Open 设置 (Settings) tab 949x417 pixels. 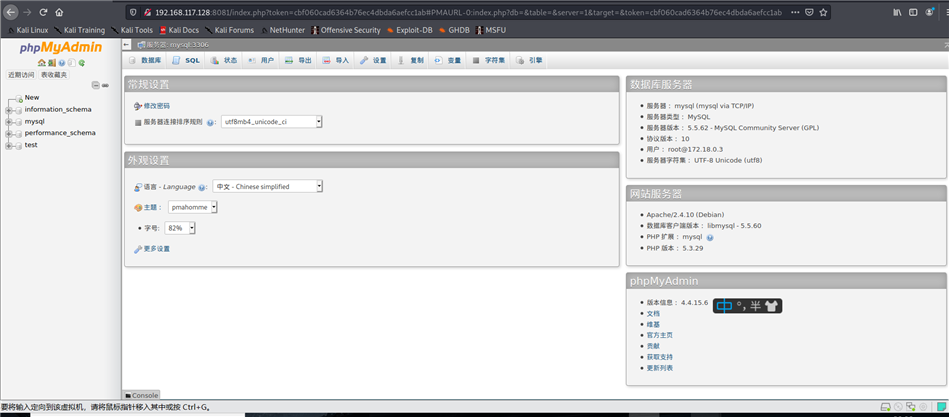pyautogui.click(x=373, y=61)
